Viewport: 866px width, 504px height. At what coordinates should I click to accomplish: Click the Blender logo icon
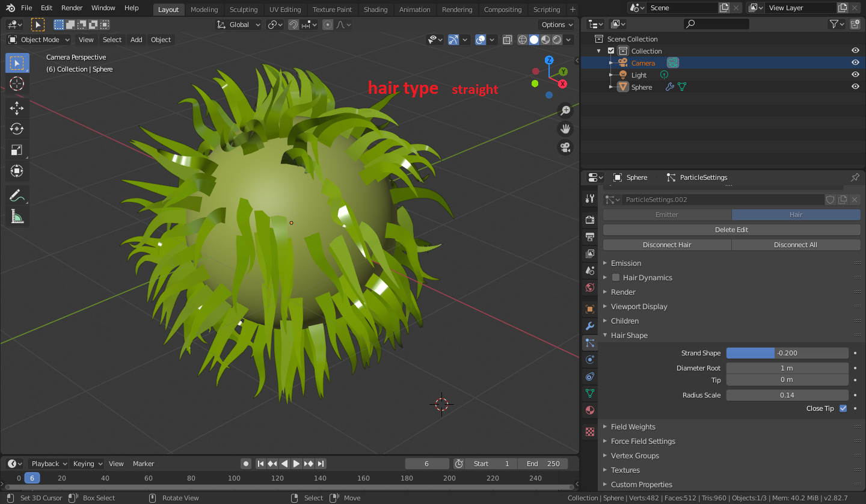[10, 8]
